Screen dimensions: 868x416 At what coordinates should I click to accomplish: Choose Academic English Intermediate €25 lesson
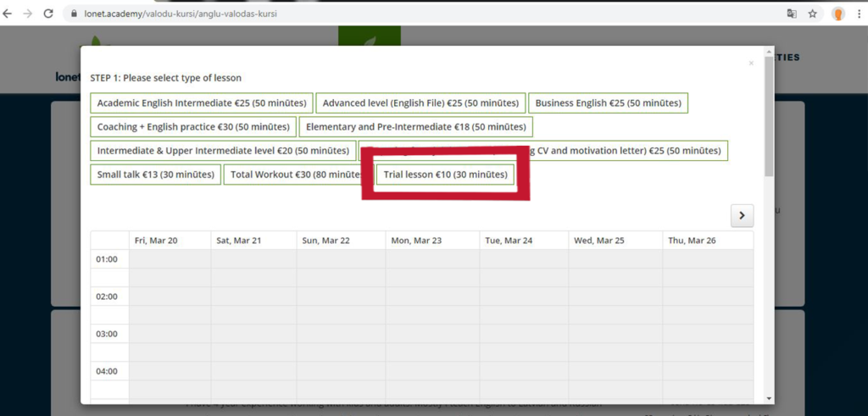201,103
